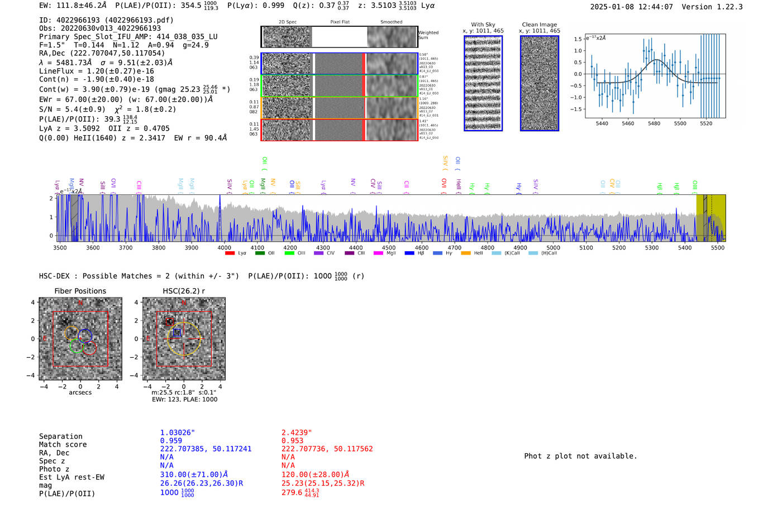Click the yellow aperture circle in HSC image
This screenshot has height=532, width=782.
click(x=184, y=339)
